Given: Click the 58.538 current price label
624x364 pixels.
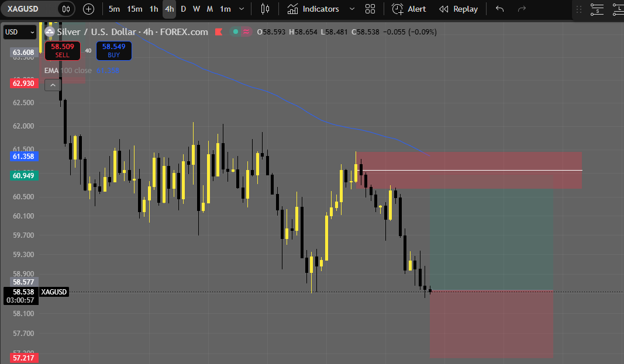Looking at the screenshot, I should (x=23, y=292).
